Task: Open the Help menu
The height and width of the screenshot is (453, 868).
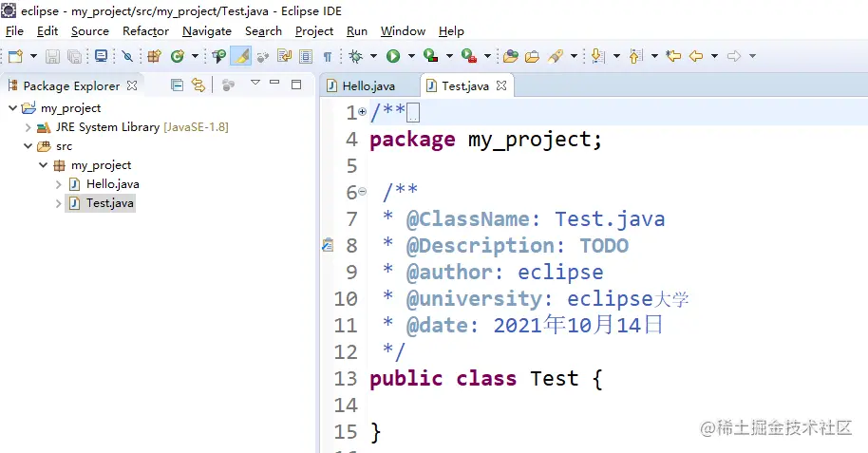Action: pos(451,31)
